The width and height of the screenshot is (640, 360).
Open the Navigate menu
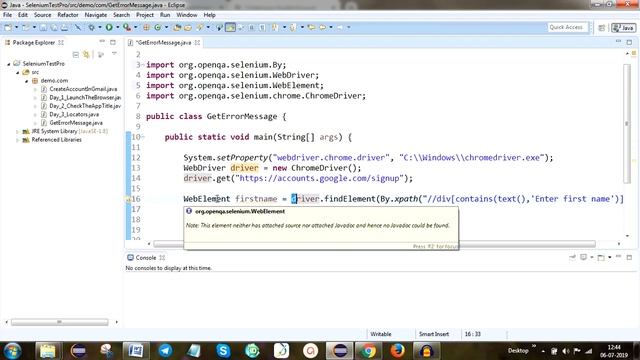point(96,15)
